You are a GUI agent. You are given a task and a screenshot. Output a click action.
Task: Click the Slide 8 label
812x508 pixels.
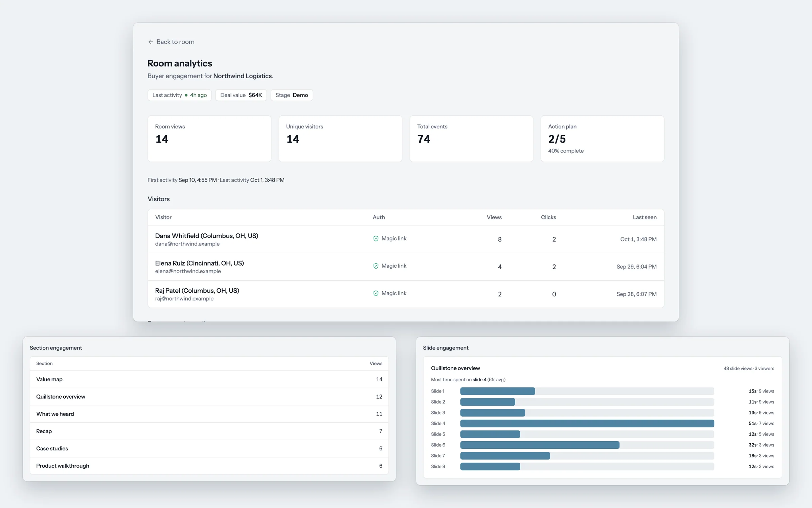click(x=438, y=466)
